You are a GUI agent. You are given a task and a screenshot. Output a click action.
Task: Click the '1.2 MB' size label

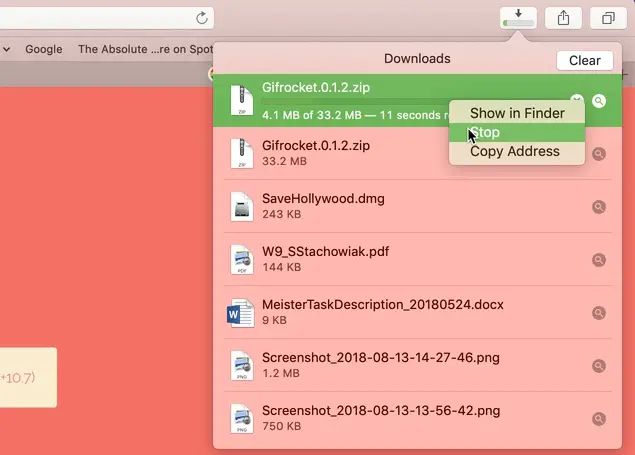tap(281, 373)
